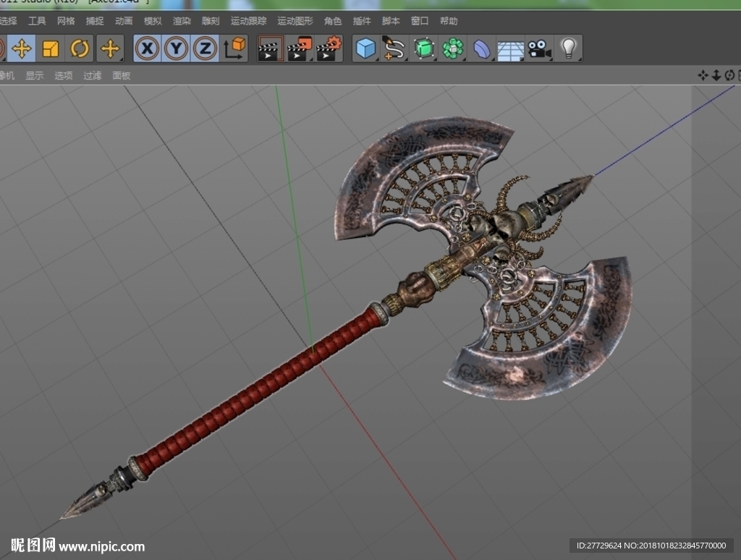Open the viewport 过滤 menu
The width and height of the screenshot is (741, 560).
point(92,76)
